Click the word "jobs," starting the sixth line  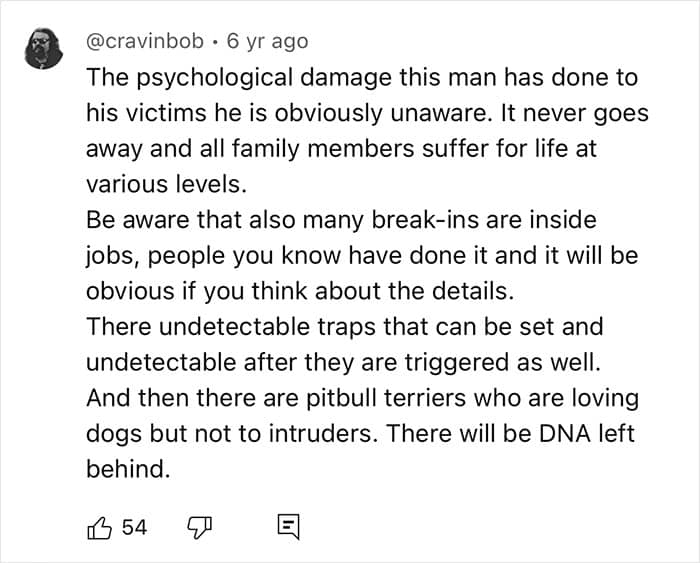111,255
